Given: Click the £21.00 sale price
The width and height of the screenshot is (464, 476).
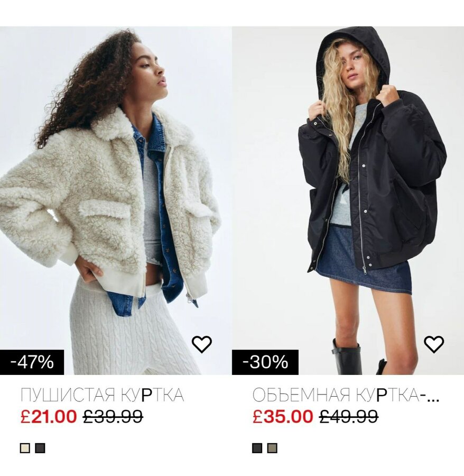Looking at the screenshot, I should coord(49,416).
